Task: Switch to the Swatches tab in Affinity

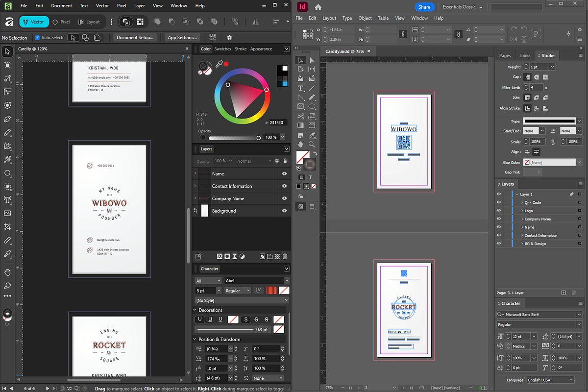Action: click(222, 49)
